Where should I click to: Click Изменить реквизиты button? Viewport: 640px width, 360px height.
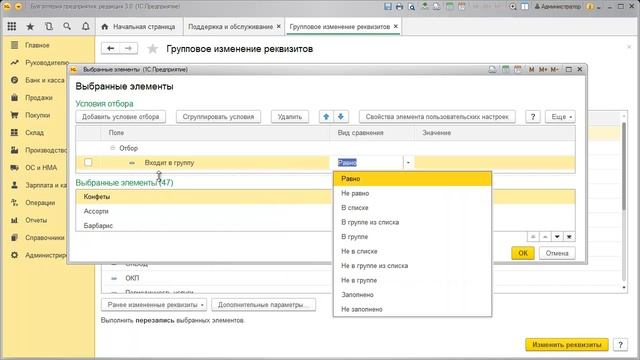567,344
